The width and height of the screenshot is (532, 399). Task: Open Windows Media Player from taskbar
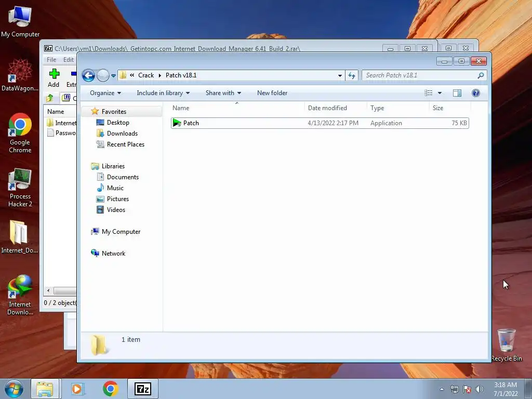(x=77, y=389)
